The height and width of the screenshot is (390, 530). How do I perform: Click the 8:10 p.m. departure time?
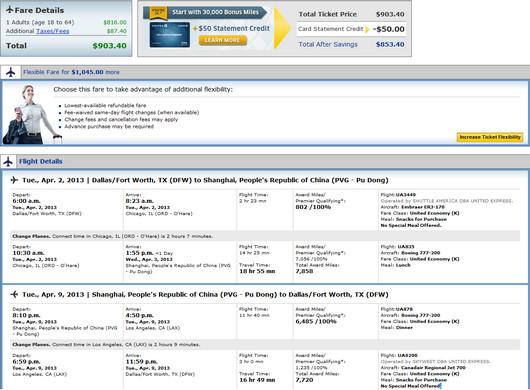(x=26, y=315)
